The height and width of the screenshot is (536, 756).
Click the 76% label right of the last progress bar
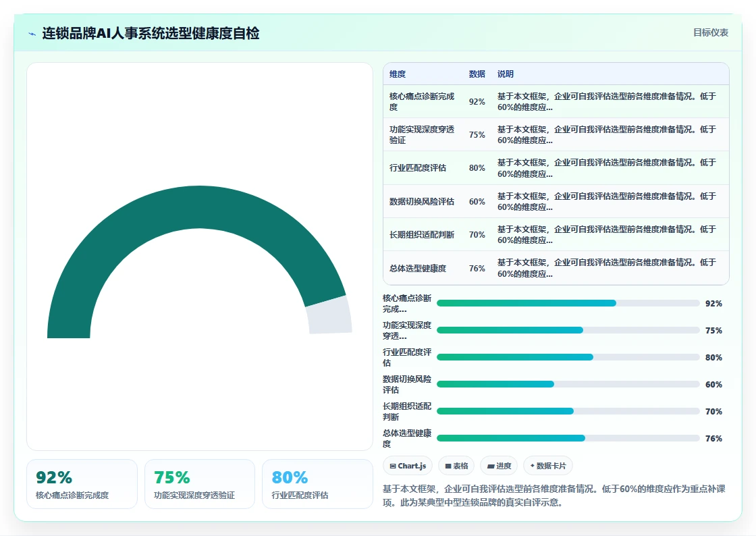point(713,438)
